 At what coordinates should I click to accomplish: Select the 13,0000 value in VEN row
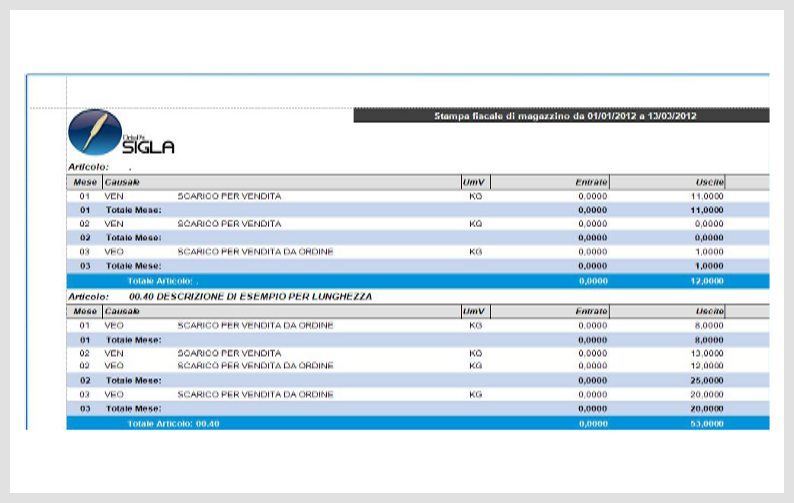707,354
